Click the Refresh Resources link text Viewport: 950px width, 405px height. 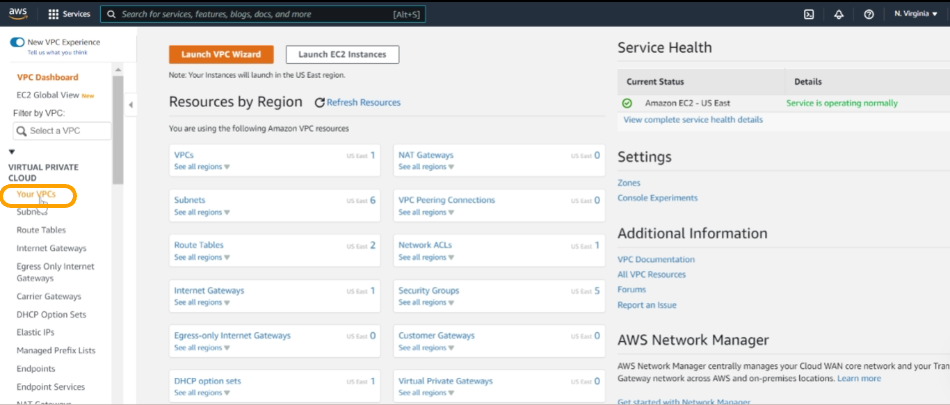(x=364, y=103)
